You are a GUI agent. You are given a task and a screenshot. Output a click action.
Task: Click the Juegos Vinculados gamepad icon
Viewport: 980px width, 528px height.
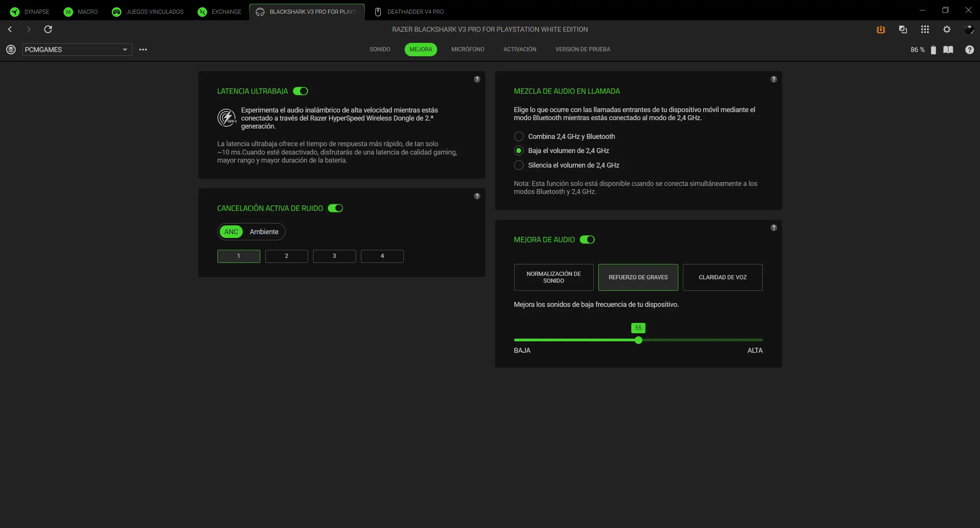[x=116, y=12]
